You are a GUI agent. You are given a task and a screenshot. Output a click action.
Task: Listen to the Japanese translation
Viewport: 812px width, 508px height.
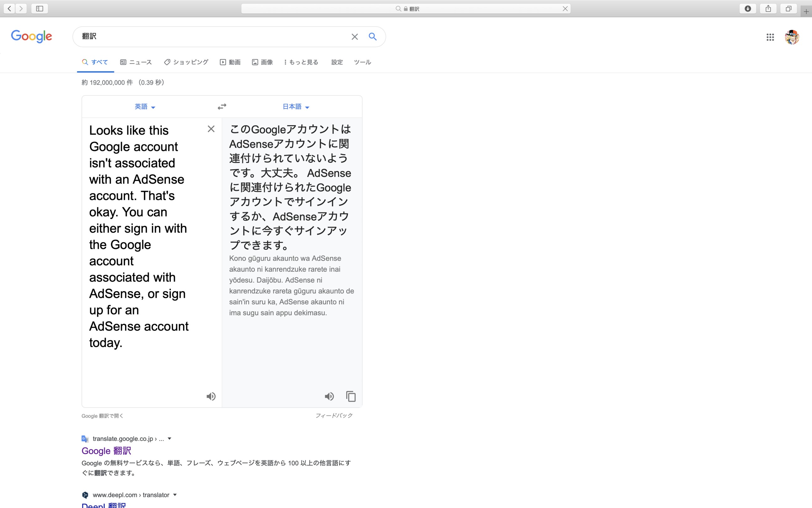pos(329,397)
